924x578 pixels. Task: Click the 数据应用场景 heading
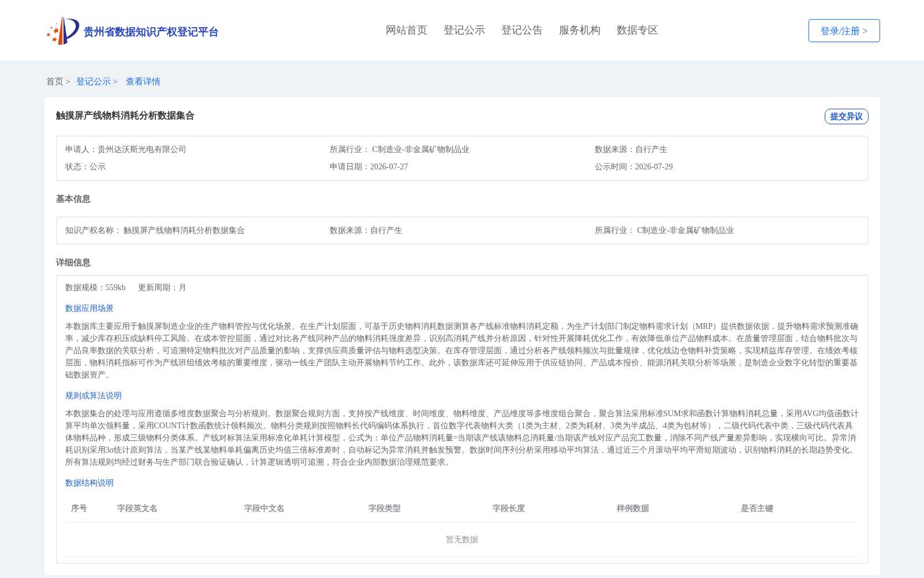click(x=90, y=308)
